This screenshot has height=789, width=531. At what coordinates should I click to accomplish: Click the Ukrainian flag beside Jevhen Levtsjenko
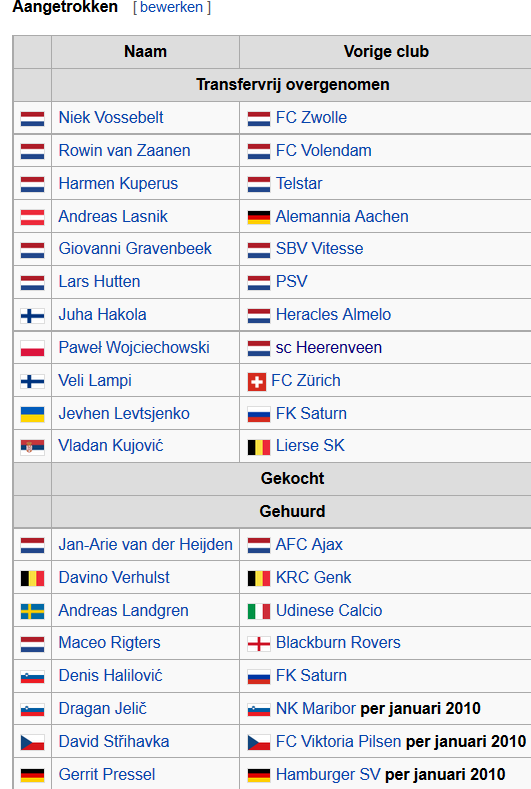(x=32, y=414)
